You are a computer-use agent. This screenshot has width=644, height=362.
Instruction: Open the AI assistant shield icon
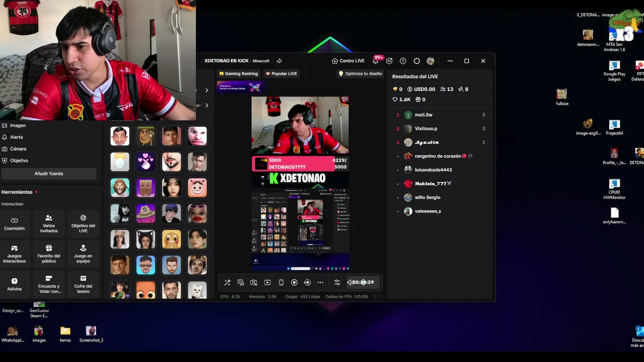389,61
